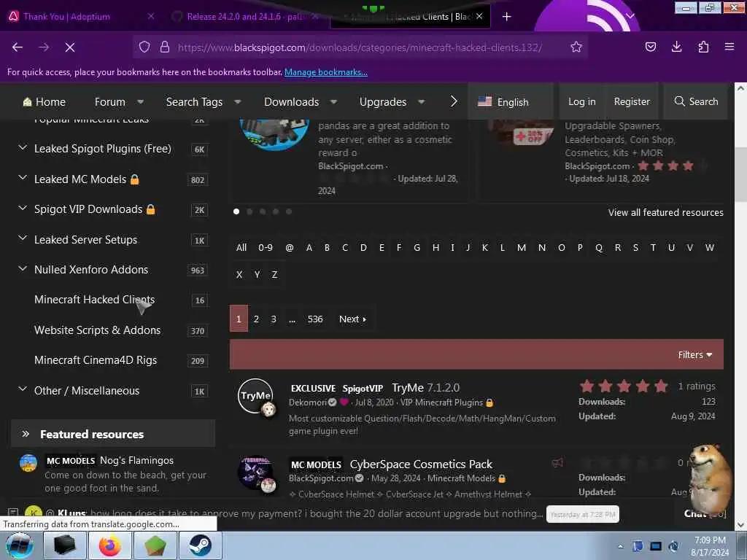This screenshot has width=747, height=560.
Task: Open the Pocket save icon
Action: point(650,47)
